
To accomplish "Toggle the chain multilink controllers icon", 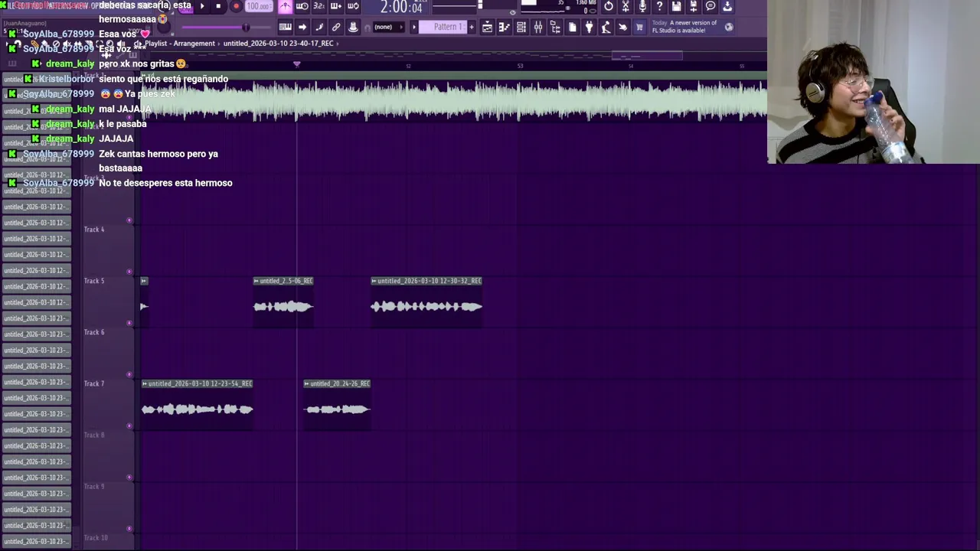I will click(x=336, y=27).
